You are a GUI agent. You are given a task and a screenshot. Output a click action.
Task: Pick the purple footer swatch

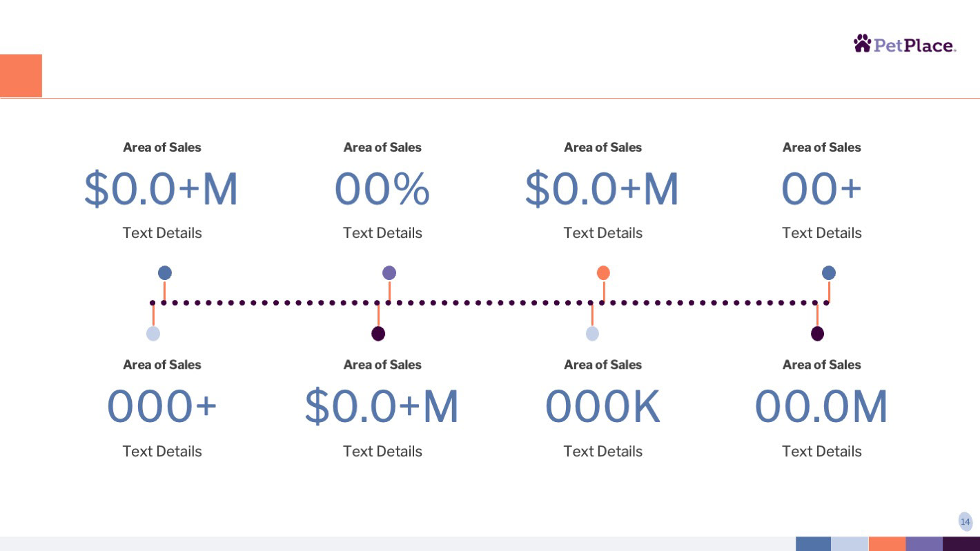924,544
